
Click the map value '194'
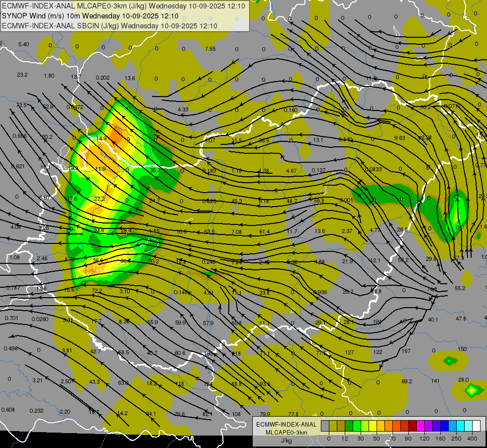[x=377, y=322]
